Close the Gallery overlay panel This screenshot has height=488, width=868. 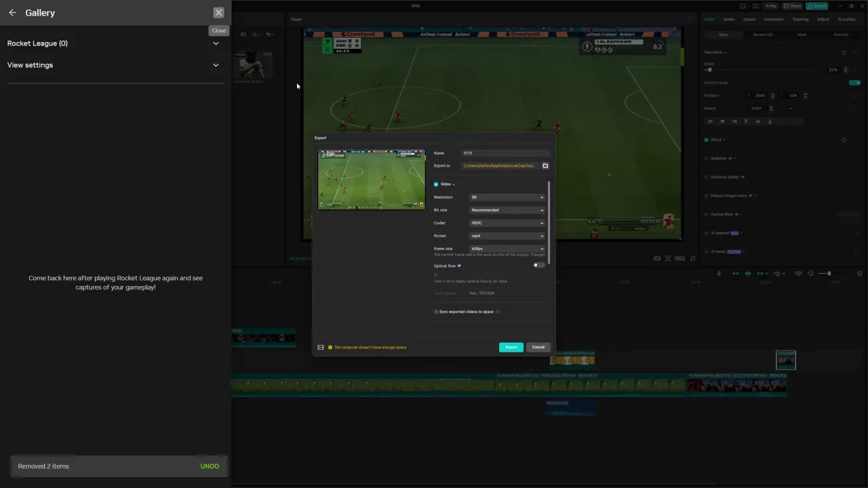click(x=218, y=13)
